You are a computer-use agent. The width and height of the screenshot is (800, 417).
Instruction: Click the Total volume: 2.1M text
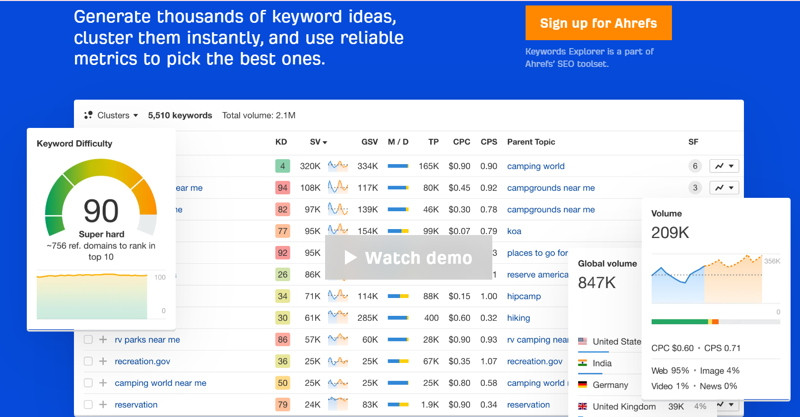(259, 115)
